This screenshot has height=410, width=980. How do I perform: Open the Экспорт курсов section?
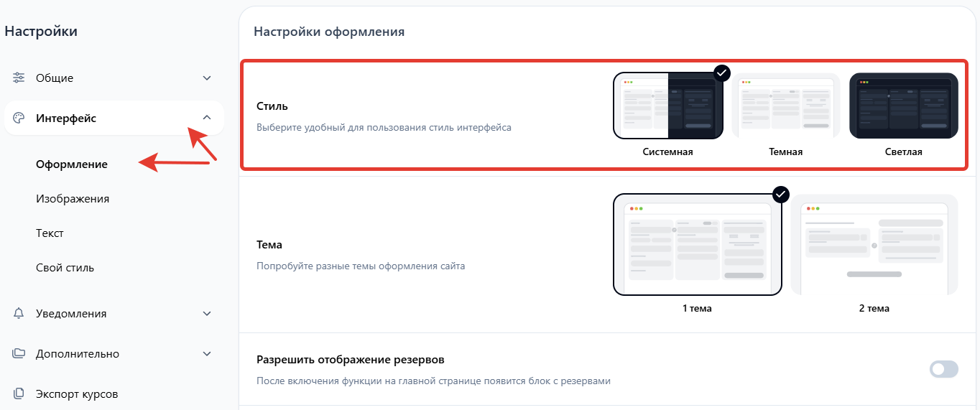[x=77, y=393]
